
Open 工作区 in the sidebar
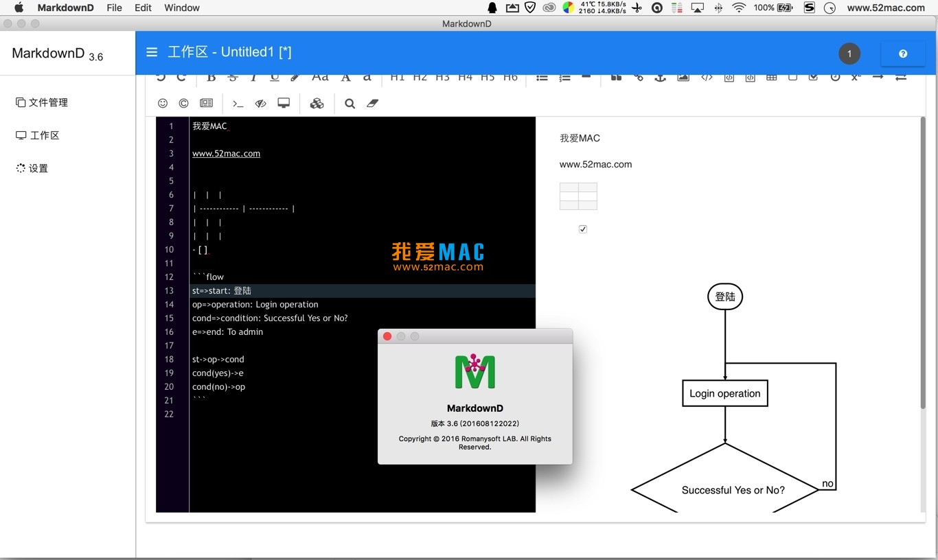tap(38, 135)
